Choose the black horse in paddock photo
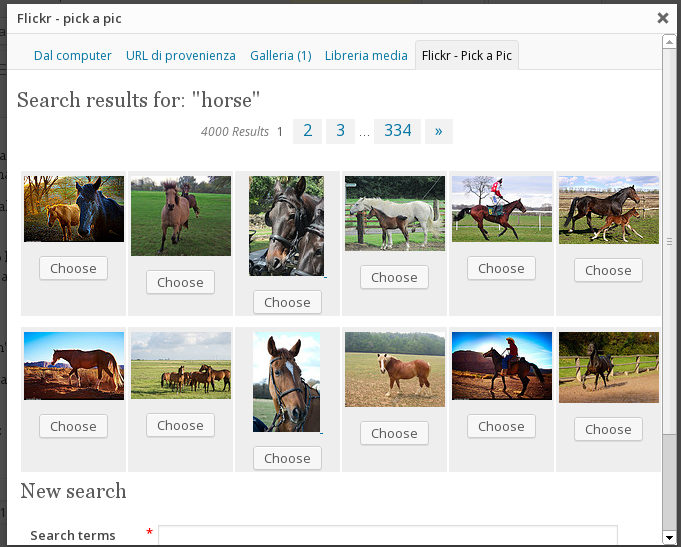The width and height of the screenshot is (681, 547). point(608,429)
